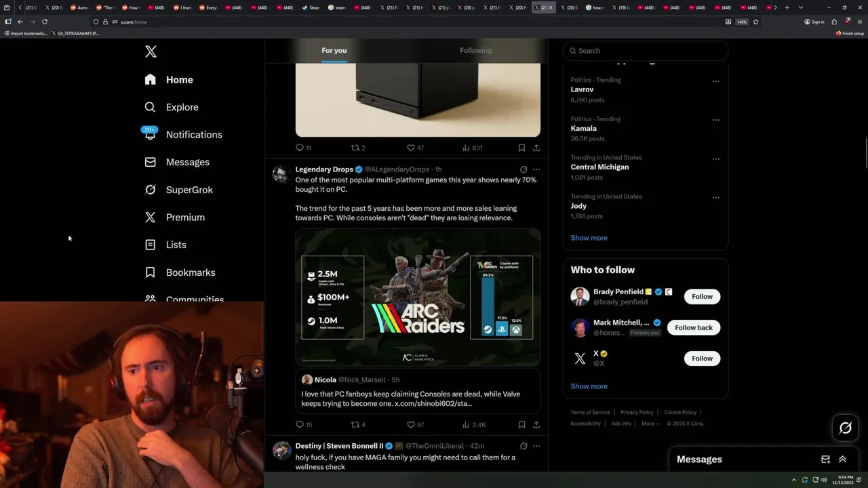Open quoted post by Nicola
868x488 pixels.
[x=418, y=391]
